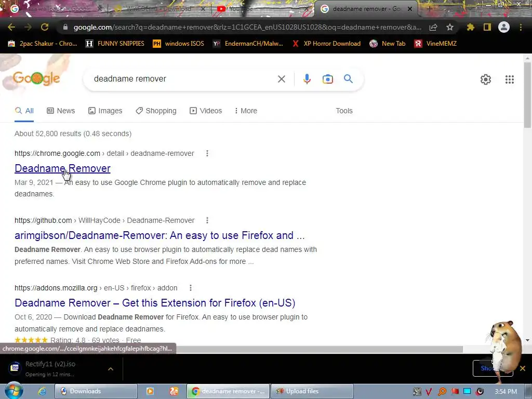Close the downloads bar
This screenshot has width=532, height=399.
coord(523,368)
